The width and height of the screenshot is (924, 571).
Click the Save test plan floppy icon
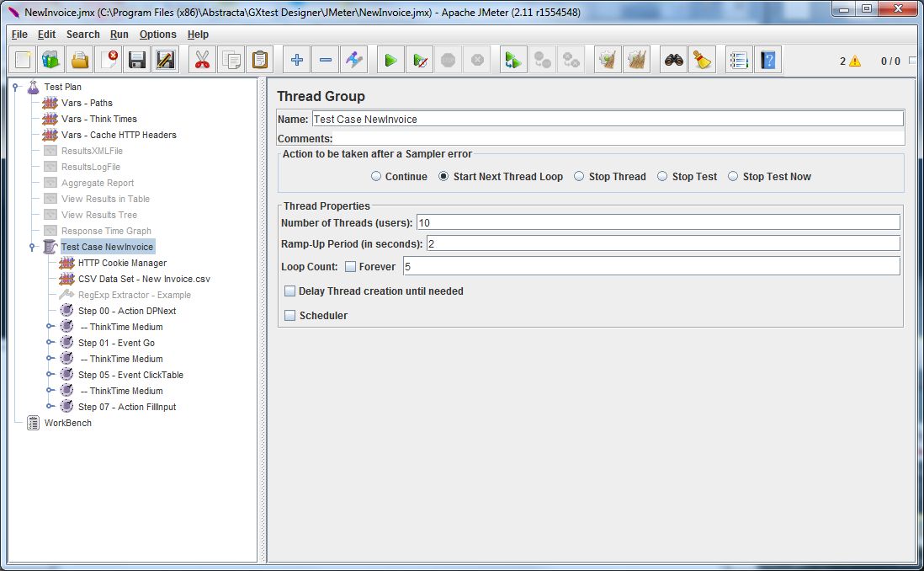137,60
